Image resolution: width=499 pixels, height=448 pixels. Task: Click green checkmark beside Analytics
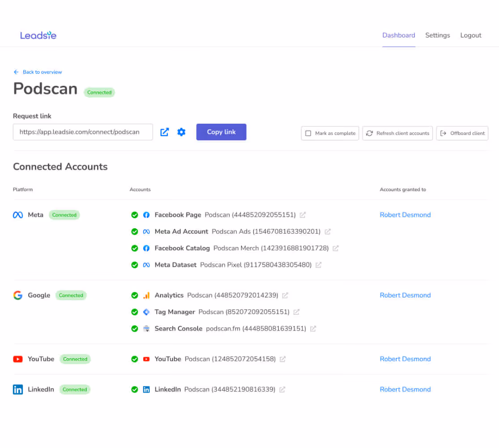pyautogui.click(x=135, y=295)
